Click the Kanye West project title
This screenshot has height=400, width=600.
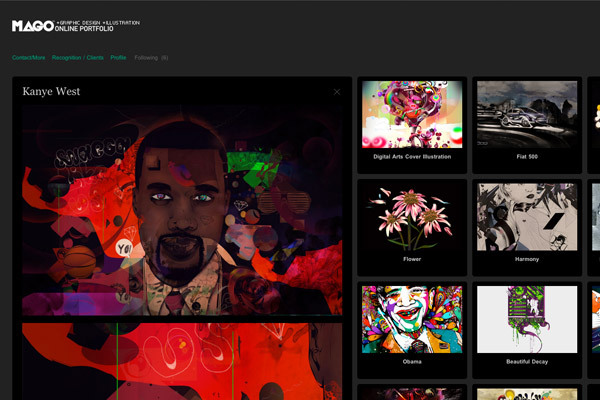(51, 91)
